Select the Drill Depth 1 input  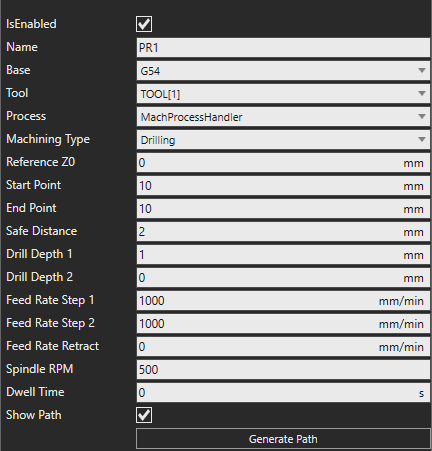[x=283, y=255]
